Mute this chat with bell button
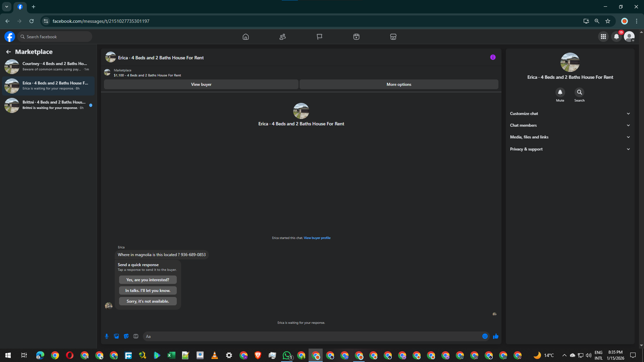This screenshot has width=644, height=362. pos(560,92)
